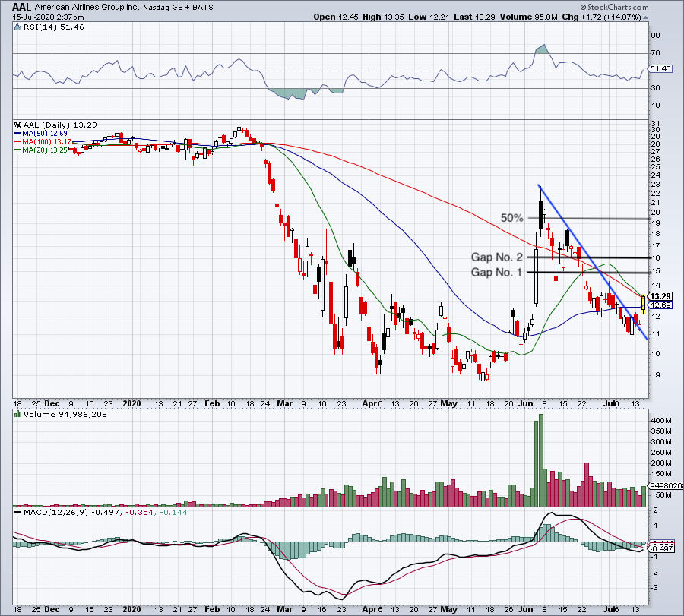Click the MA(50) 12.69 legend text
The height and width of the screenshot is (616, 684).
tap(45, 134)
